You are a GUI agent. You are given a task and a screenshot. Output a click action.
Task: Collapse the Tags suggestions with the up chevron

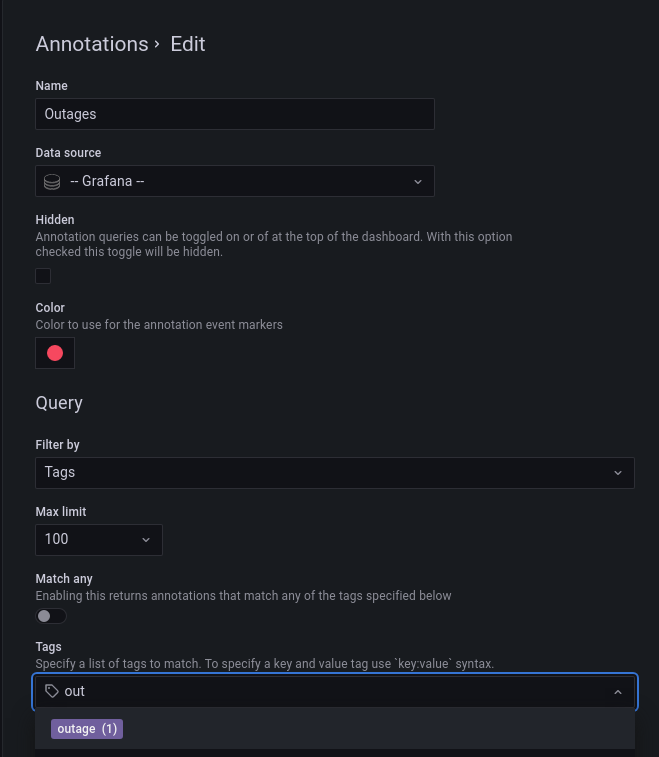tap(618, 691)
